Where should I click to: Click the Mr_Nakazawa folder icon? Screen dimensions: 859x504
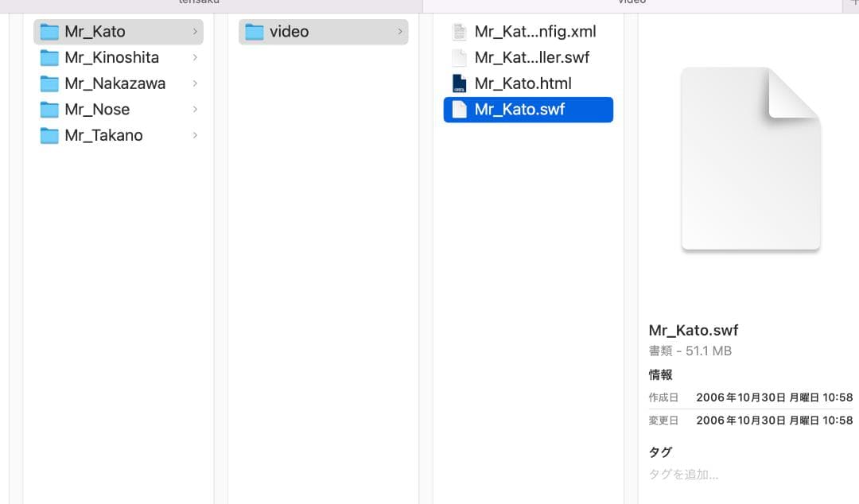[x=48, y=83]
